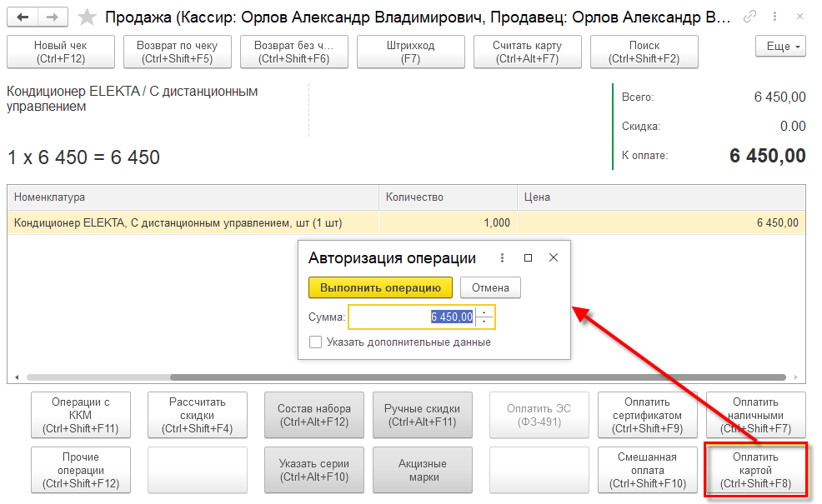Open Состав набора button
This screenshot has width=822, height=504.
click(314, 416)
